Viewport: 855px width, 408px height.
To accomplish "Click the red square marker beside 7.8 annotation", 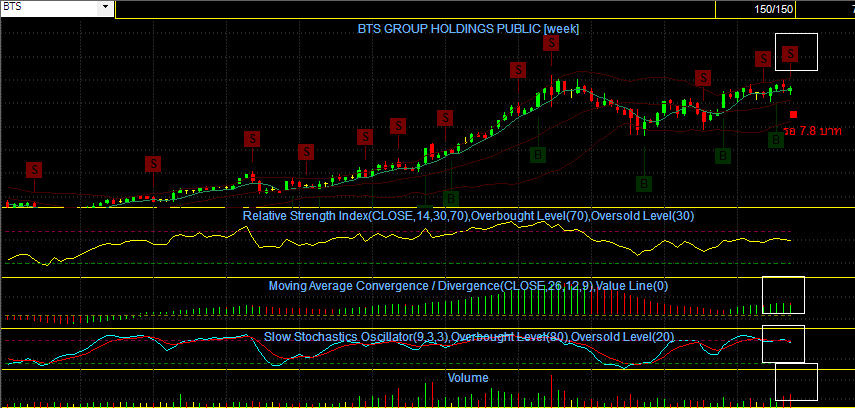I will coord(793,114).
